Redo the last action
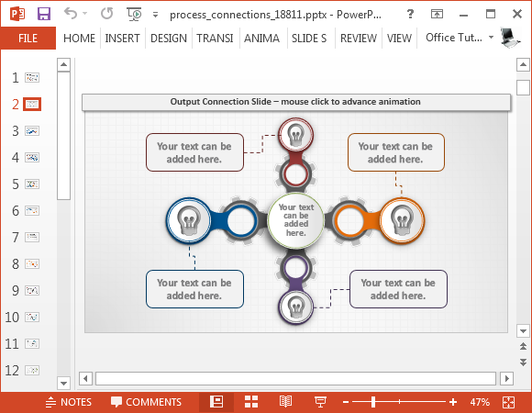 107,14
